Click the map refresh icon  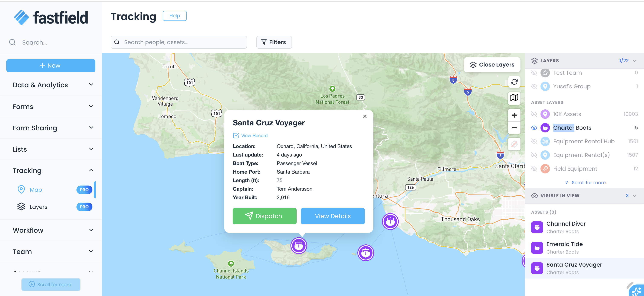pos(514,82)
